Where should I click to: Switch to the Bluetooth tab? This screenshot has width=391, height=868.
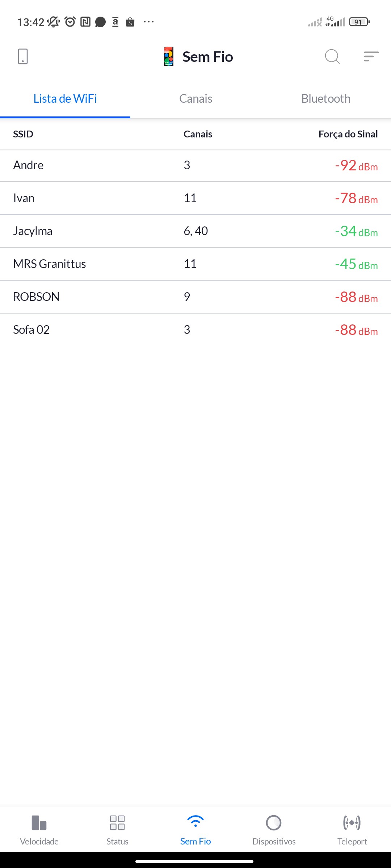[326, 99]
